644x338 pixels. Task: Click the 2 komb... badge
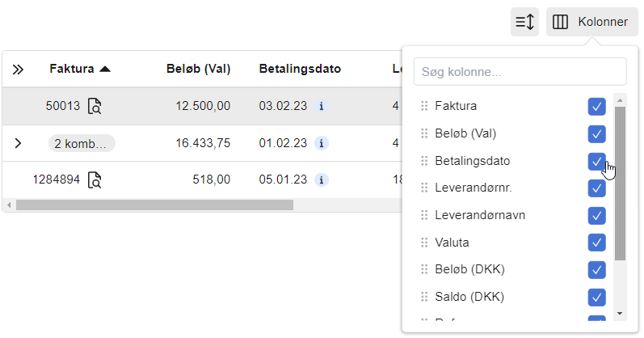tap(81, 143)
